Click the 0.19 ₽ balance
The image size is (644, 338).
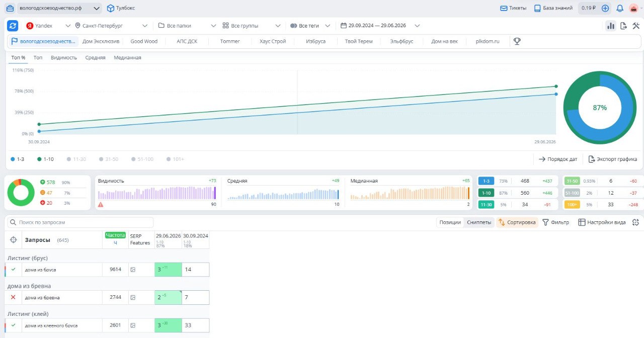pos(588,8)
